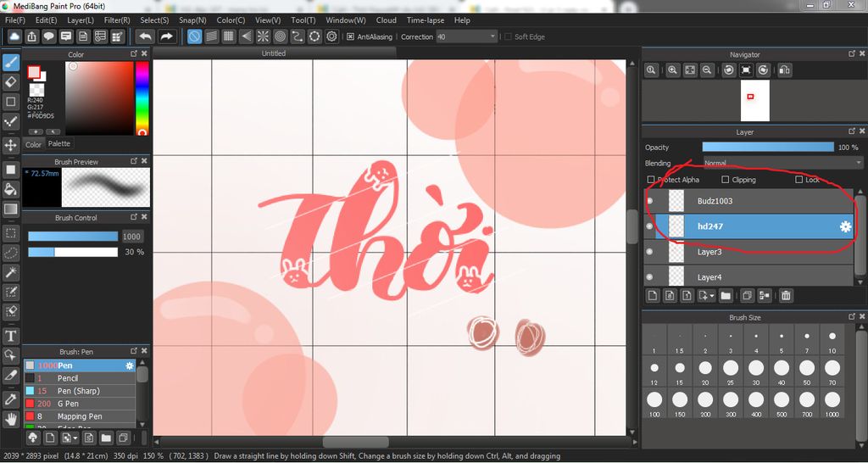Enable the radial snap guide
Image resolution: width=868 pixels, height=463 pixels.
coord(263,36)
